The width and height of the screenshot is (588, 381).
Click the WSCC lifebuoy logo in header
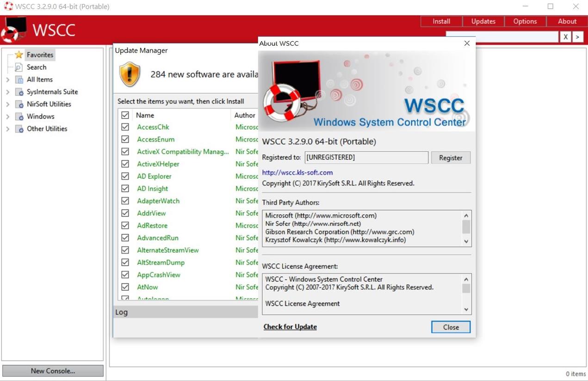tap(13, 30)
